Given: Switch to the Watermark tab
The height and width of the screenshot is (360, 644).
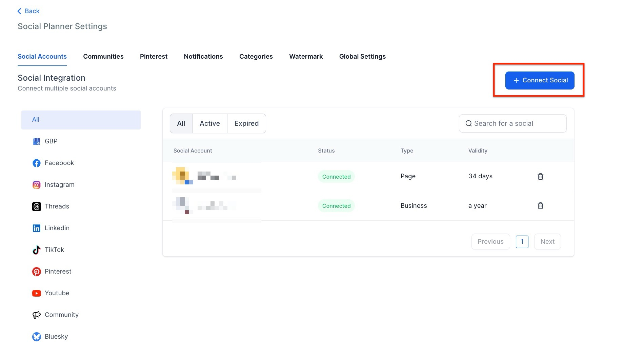Looking at the screenshot, I should click(x=306, y=56).
